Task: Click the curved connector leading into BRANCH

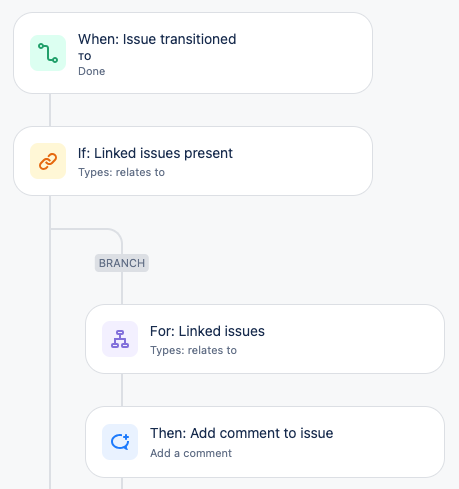Action: [x=110, y=232]
